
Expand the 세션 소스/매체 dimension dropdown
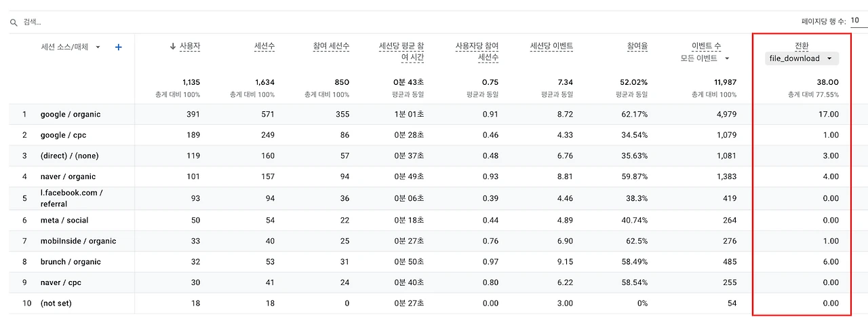98,48
